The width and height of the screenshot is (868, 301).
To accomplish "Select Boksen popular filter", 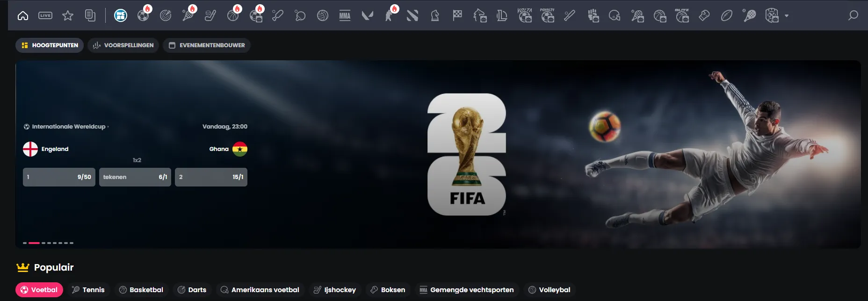I will pyautogui.click(x=388, y=290).
